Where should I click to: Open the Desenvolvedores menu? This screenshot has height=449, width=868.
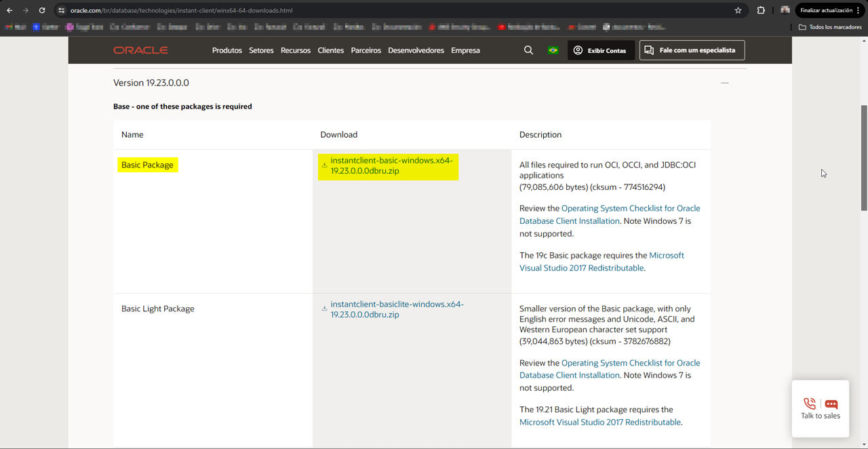point(416,50)
